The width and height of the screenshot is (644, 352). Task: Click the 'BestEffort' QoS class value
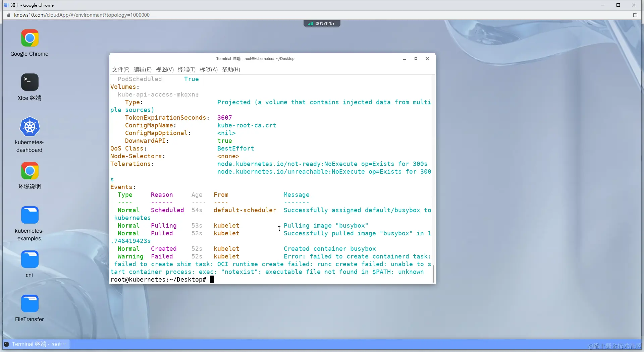(x=236, y=149)
